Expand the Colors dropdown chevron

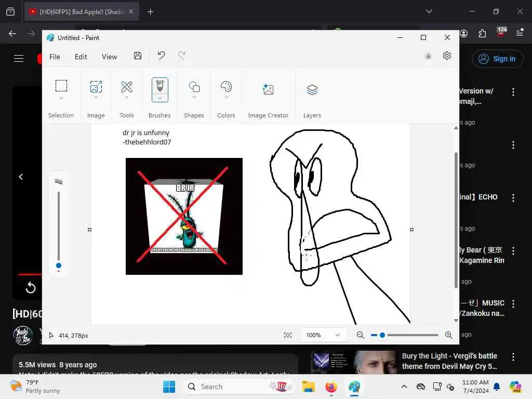tap(227, 97)
